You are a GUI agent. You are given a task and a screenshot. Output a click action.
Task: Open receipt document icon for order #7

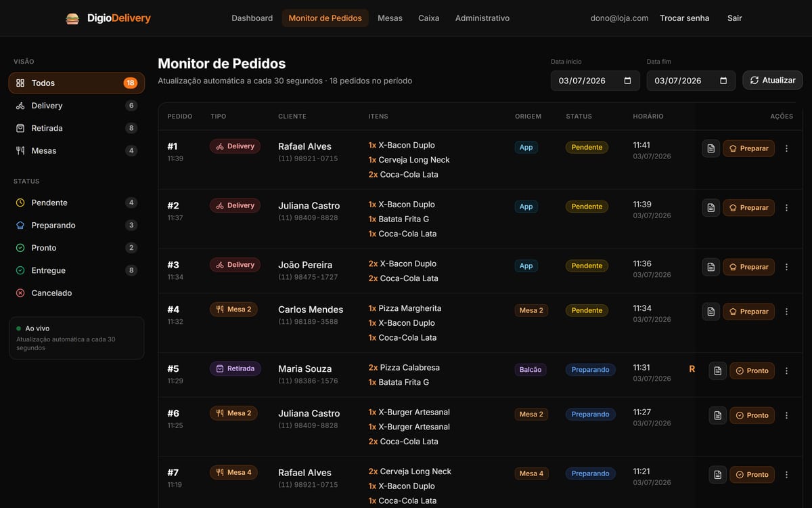click(x=718, y=475)
